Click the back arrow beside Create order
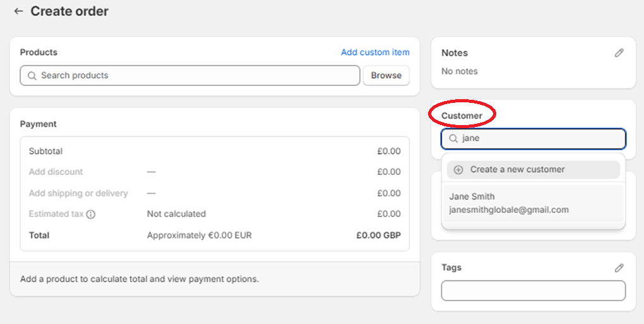The height and width of the screenshot is (324, 644). point(18,11)
